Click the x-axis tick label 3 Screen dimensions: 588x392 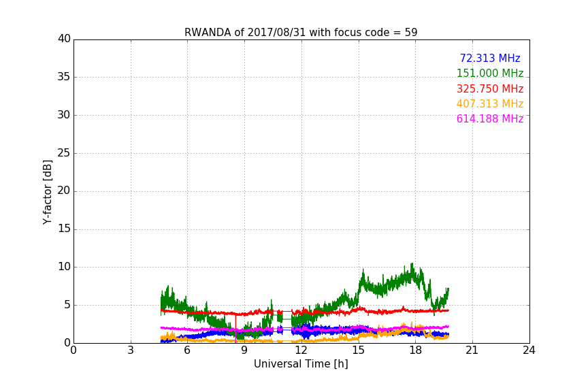click(131, 350)
